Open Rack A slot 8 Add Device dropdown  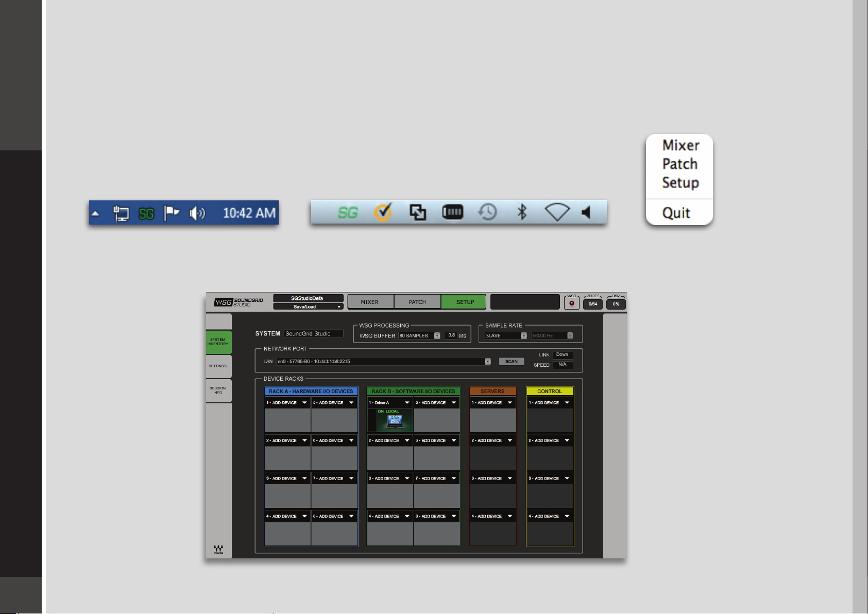click(x=334, y=516)
